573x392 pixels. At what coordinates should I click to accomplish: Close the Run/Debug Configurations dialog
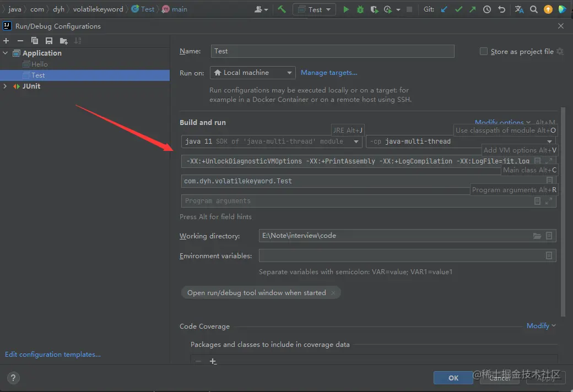[561, 26]
